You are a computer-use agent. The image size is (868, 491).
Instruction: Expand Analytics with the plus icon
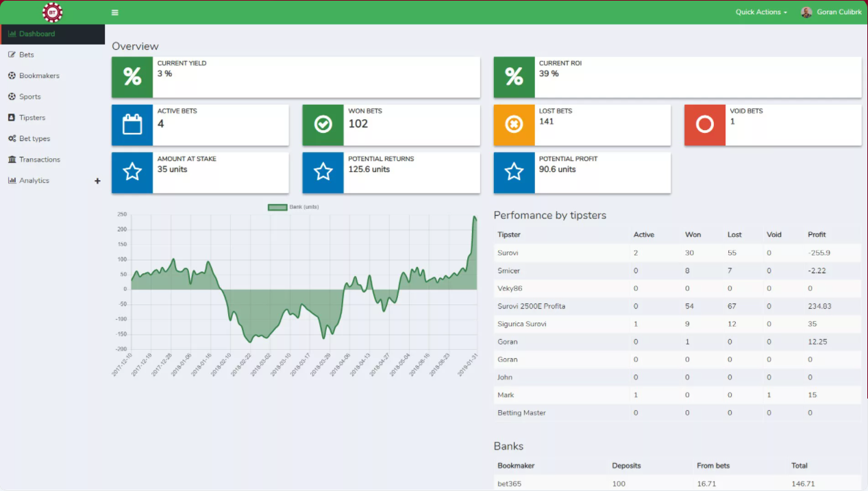click(x=97, y=181)
